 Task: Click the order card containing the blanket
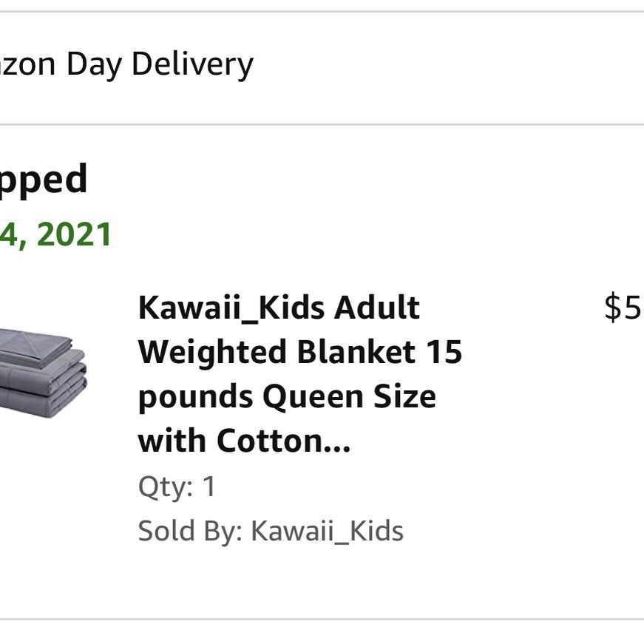(322, 370)
